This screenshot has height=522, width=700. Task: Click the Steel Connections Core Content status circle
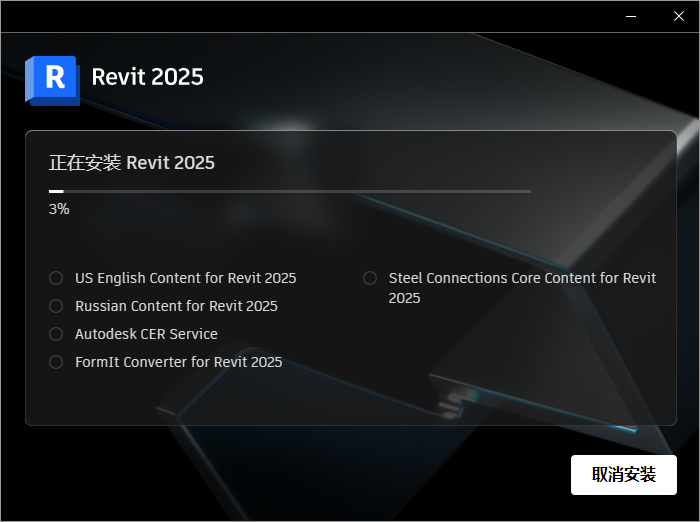pyautogui.click(x=370, y=278)
